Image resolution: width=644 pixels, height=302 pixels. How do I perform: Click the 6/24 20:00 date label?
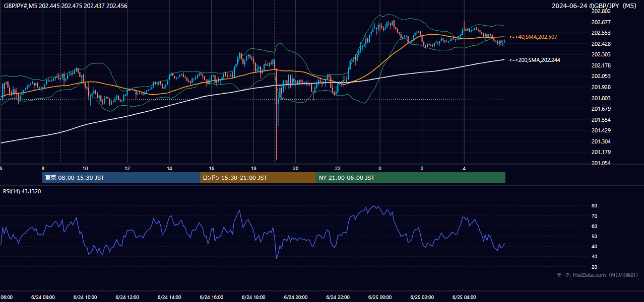[x=296, y=297]
